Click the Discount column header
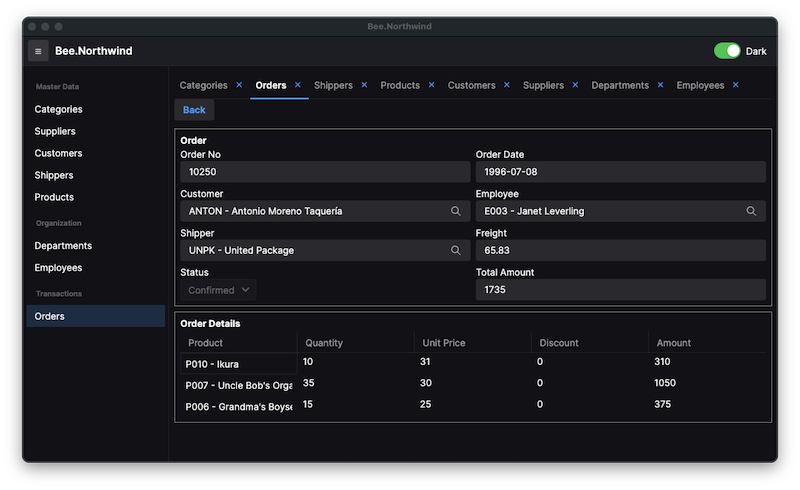Image resolution: width=800 pixels, height=490 pixels. [x=590, y=342]
